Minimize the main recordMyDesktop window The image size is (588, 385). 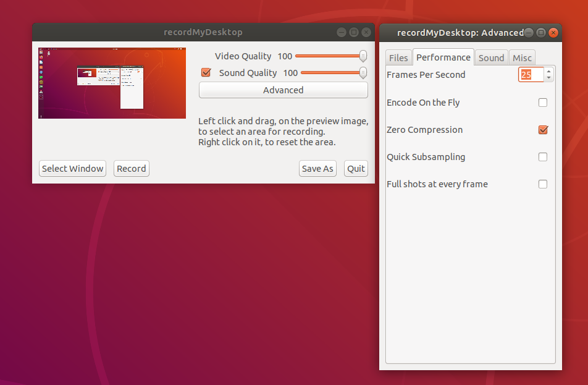(341, 32)
